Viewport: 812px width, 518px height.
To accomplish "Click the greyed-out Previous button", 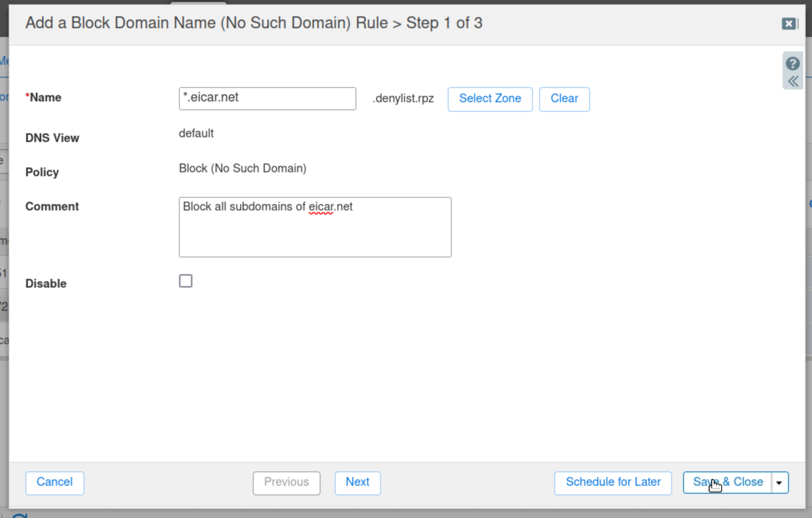I will [286, 483].
